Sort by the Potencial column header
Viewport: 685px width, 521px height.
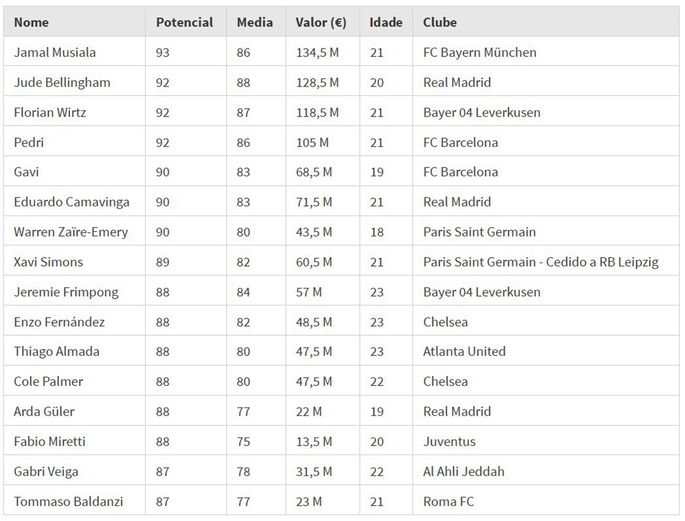(x=185, y=22)
